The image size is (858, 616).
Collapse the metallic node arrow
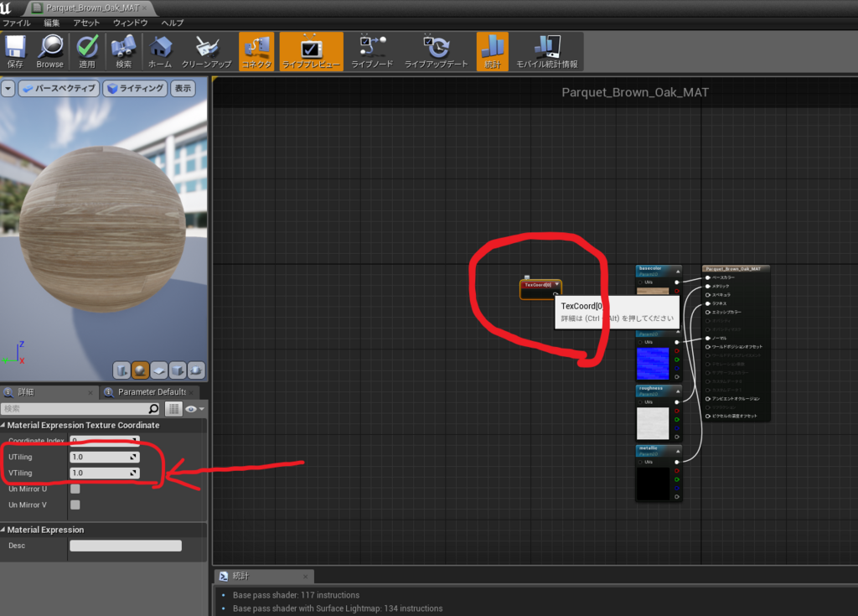[x=677, y=451]
